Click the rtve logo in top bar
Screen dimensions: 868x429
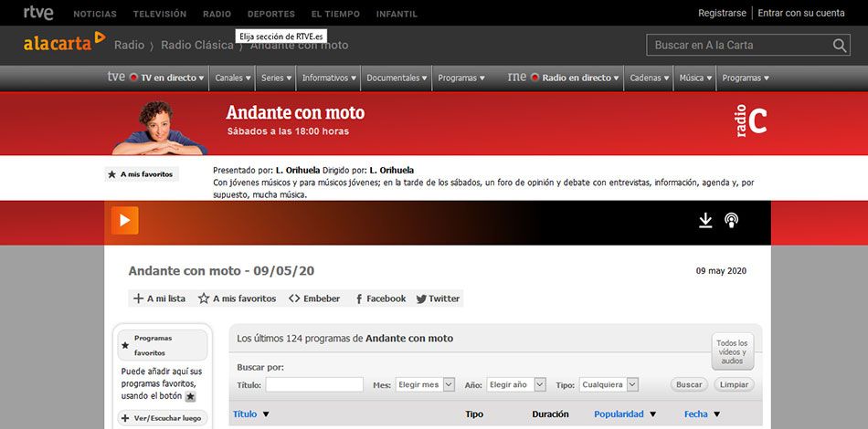click(38, 13)
